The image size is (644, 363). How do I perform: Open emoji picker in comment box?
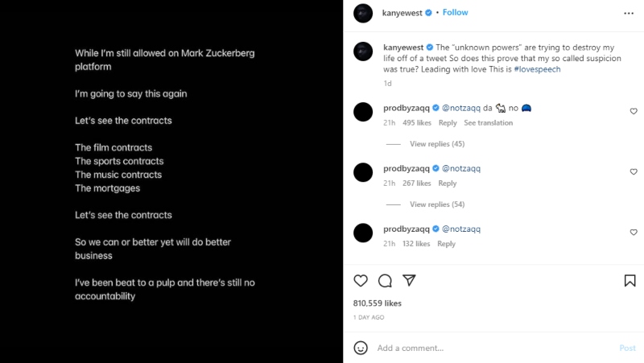[361, 348]
